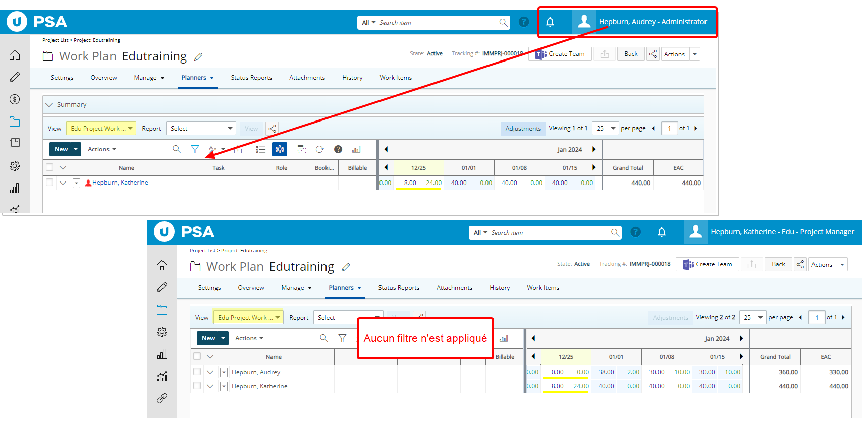The image size is (868, 424).
Task: Toggle select-all checkbox in lower Name header
Action: point(197,356)
